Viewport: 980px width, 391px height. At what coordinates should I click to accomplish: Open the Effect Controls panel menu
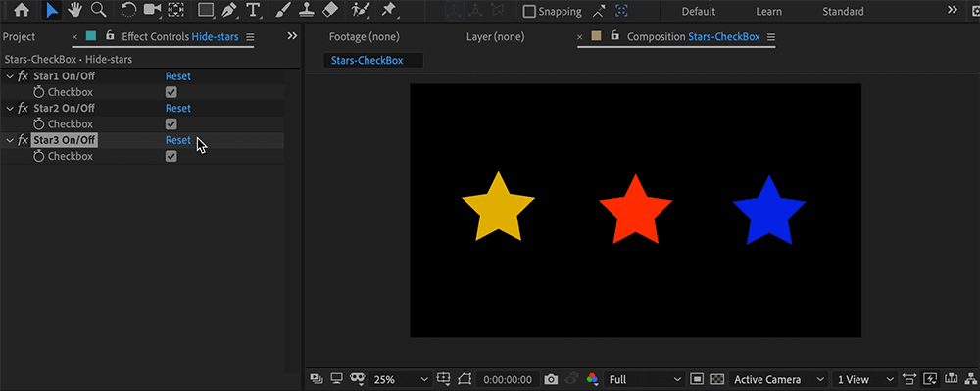pos(250,37)
